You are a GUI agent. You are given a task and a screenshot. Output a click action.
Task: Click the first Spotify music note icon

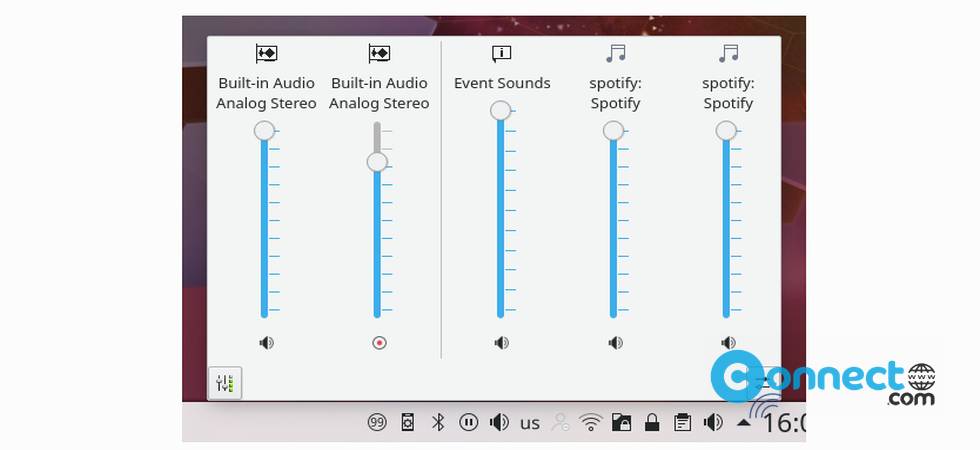[x=615, y=54]
